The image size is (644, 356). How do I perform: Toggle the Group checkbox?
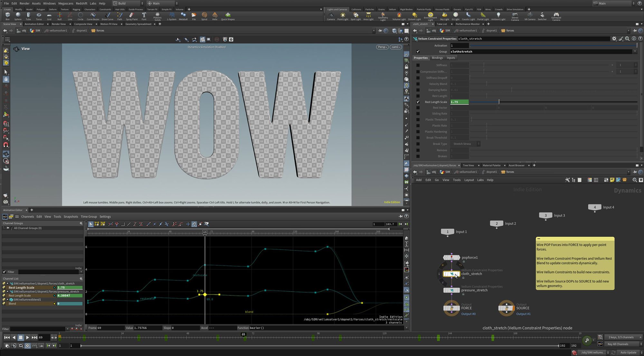click(418, 51)
